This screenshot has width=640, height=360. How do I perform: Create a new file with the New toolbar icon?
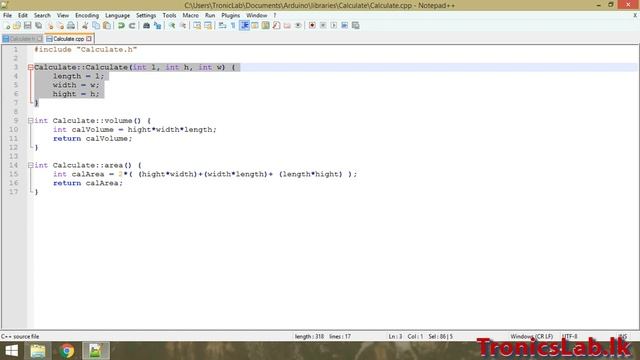(7, 26)
